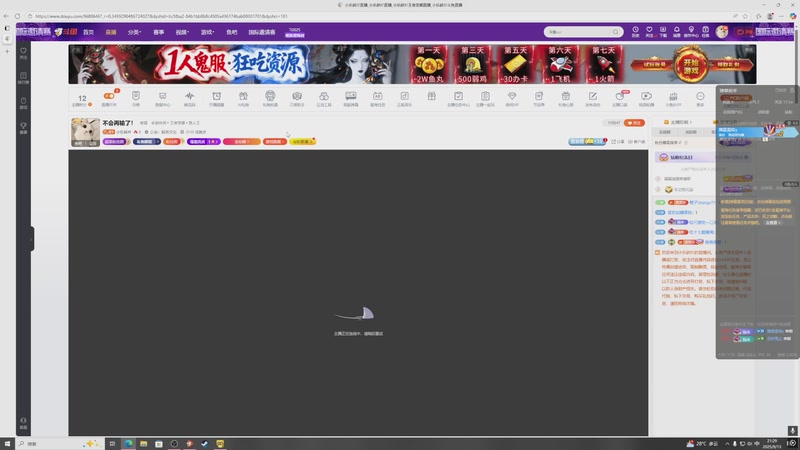Open the interactive tools circles icon
The width and height of the screenshot is (800, 450).
pyautogui.click(x=323, y=96)
